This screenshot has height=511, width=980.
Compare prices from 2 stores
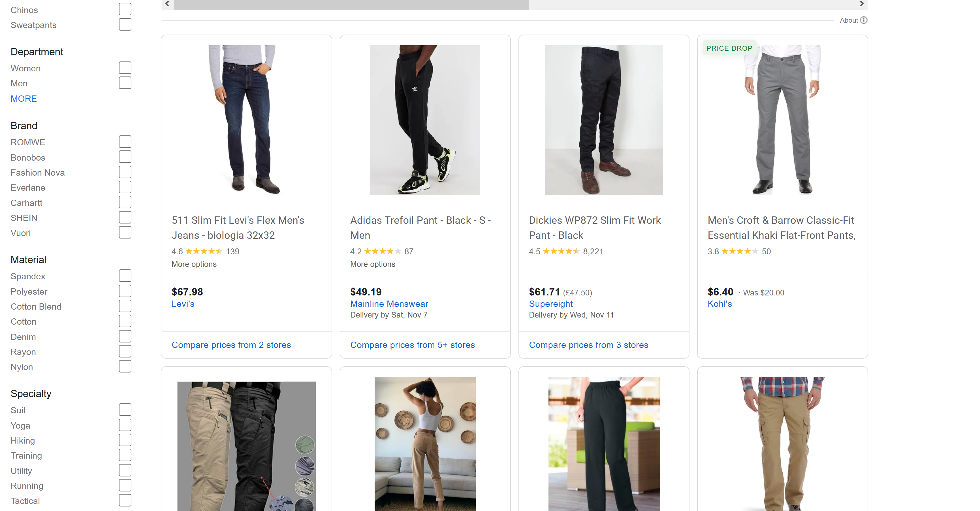(x=231, y=345)
